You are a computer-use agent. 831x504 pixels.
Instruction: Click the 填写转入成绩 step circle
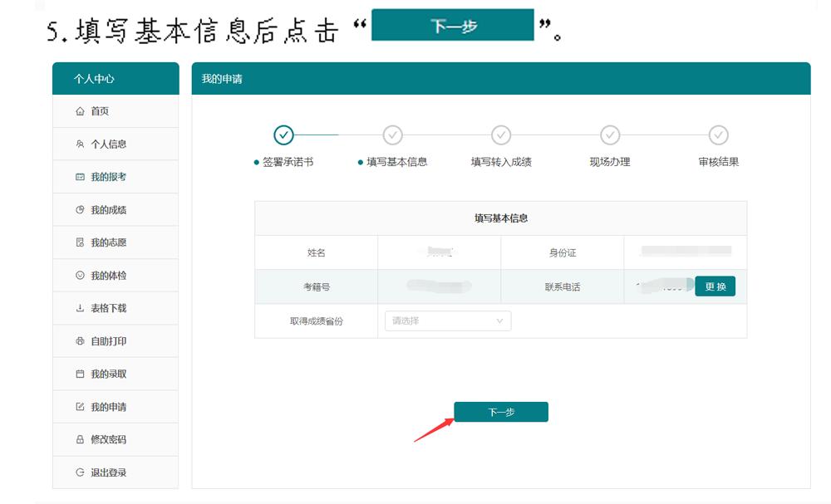point(501,135)
